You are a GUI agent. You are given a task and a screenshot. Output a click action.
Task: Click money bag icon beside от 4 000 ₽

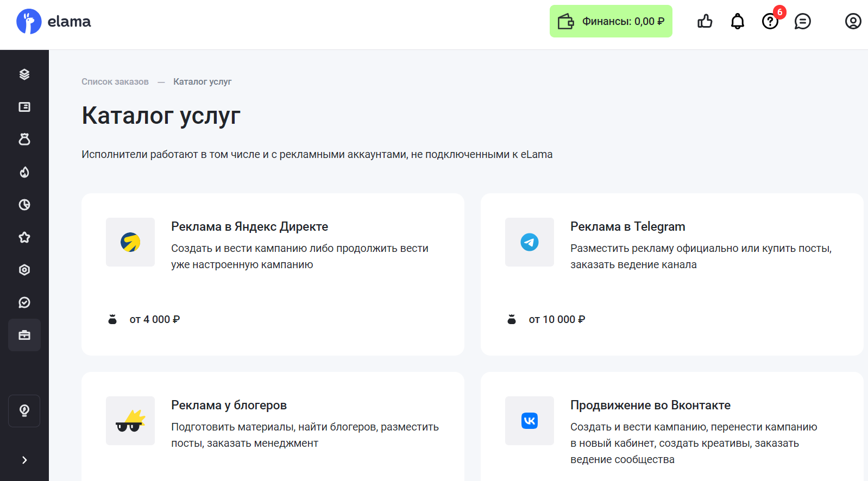112,319
